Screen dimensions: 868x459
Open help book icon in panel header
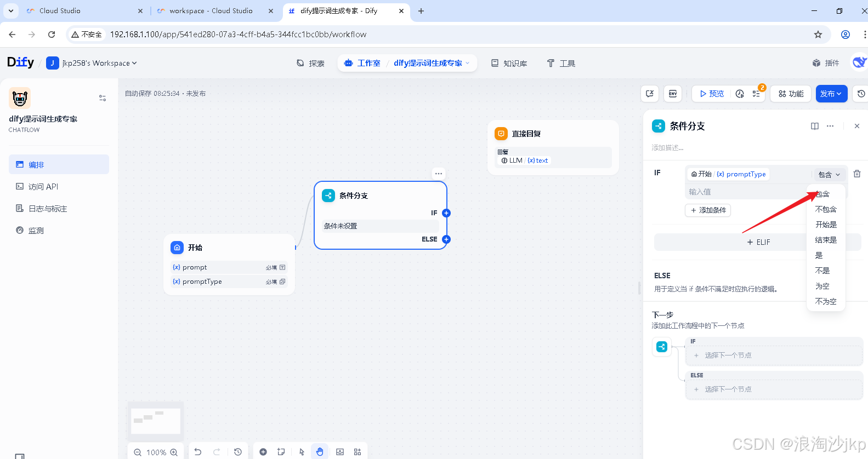pos(815,126)
